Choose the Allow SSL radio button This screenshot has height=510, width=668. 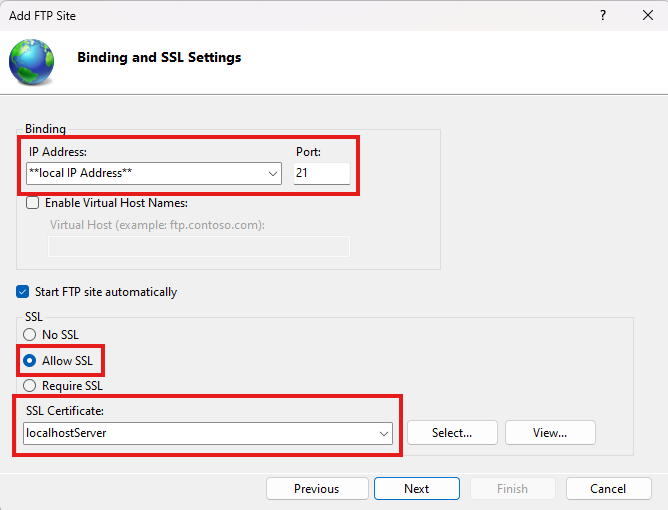[30, 360]
